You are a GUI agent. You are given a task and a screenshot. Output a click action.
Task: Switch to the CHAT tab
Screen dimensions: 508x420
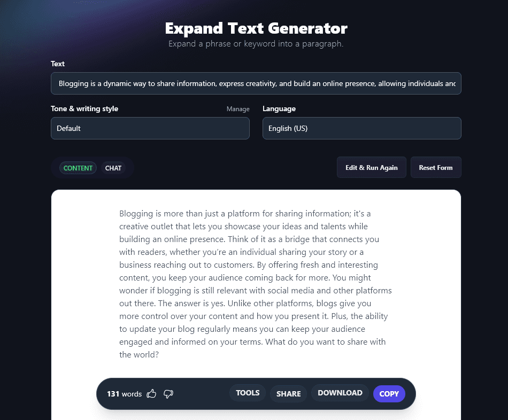[113, 168]
